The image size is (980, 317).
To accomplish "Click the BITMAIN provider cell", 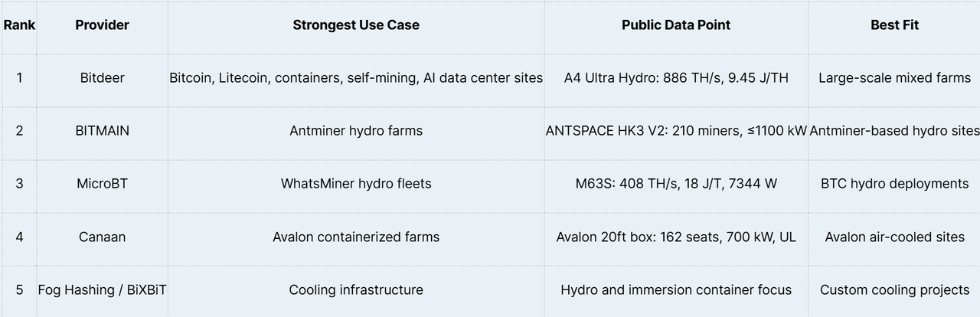I will point(102,131).
